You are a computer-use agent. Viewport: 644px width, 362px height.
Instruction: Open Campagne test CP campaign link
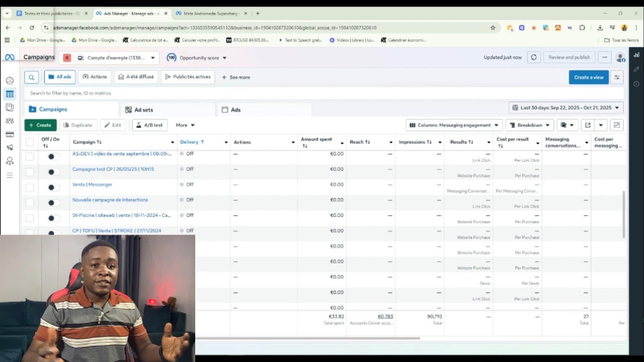click(x=113, y=169)
